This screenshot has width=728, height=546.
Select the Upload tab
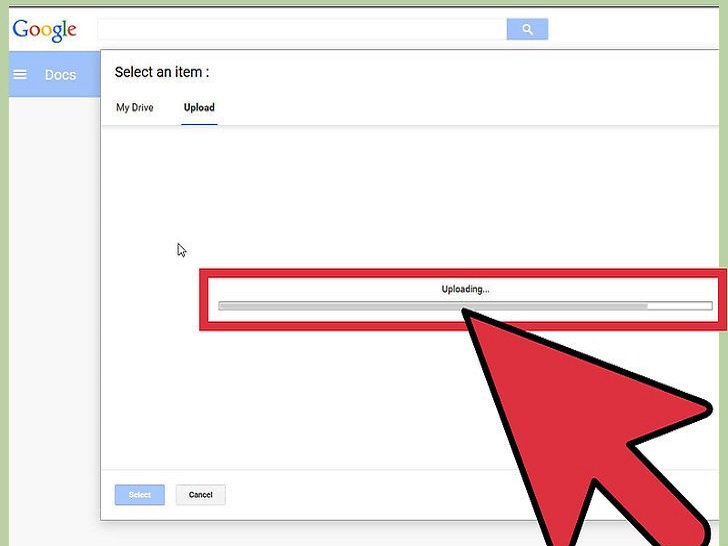point(199,107)
